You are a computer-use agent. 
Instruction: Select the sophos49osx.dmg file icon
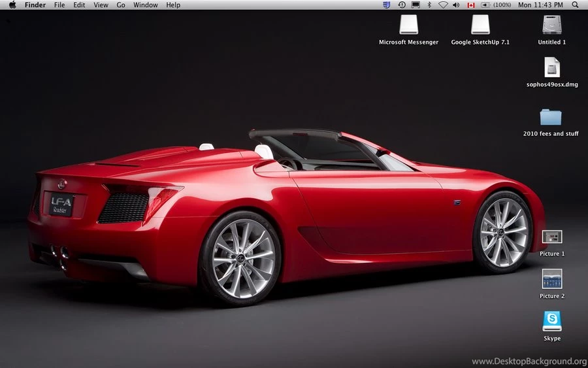552,67
